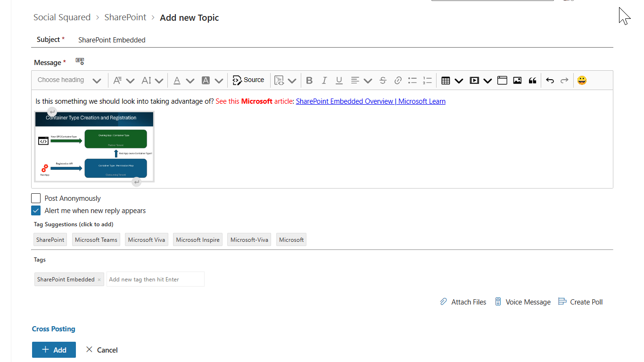644x362 pixels.
Task: Open SharePoint Embedded Overview Microsoft Learn link
Action: point(371,101)
